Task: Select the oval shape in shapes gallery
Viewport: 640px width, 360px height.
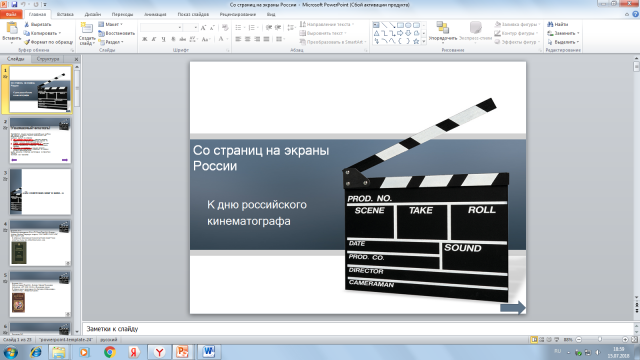Action: pyautogui.click(x=408, y=25)
